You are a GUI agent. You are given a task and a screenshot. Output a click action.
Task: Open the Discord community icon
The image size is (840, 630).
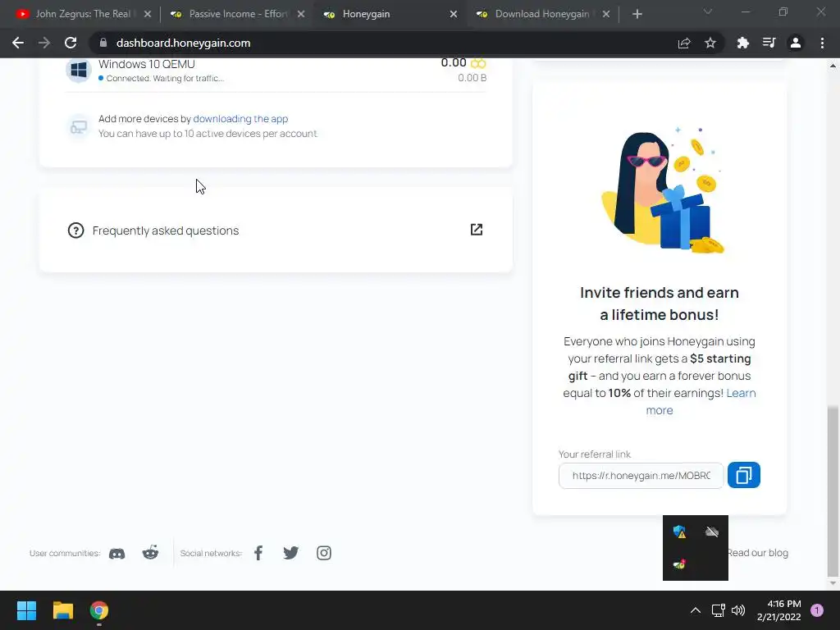point(116,554)
